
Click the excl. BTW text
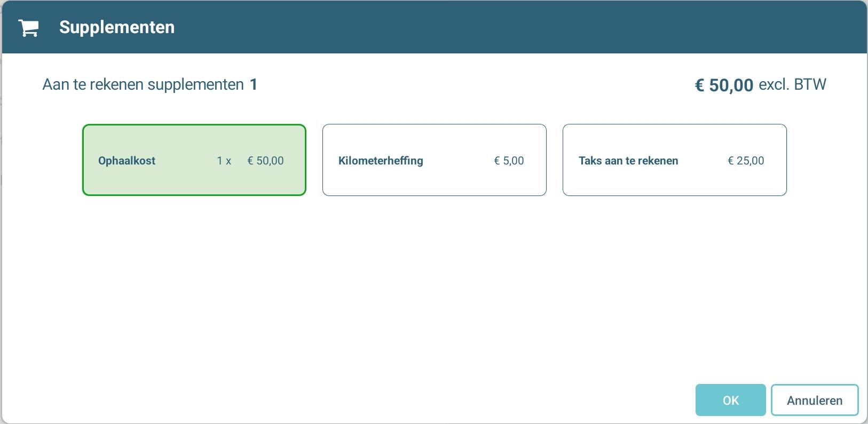pyautogui.click(x=792, y=84)
